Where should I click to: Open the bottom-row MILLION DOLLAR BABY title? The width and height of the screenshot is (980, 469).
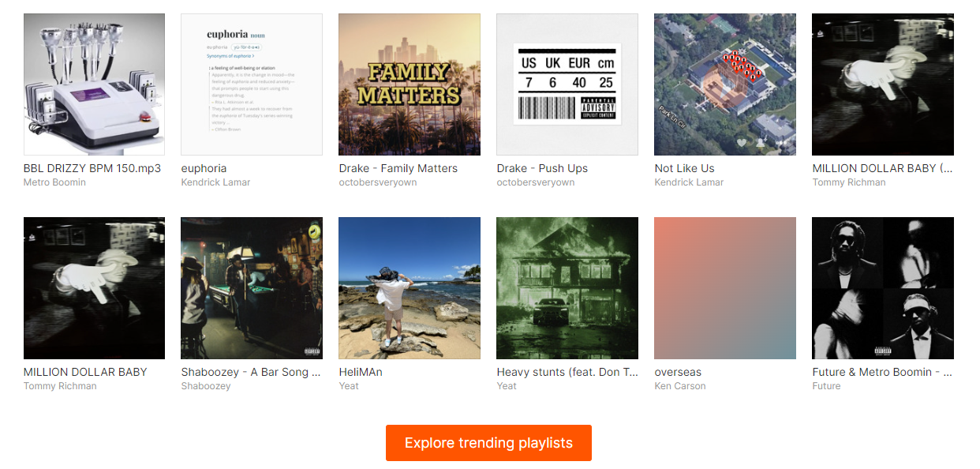[x=85, y=372]
